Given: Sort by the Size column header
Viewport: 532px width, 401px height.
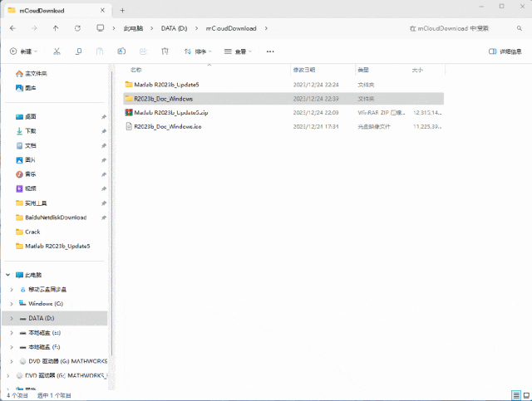Looking at the screenshot, I should (427, 70).
